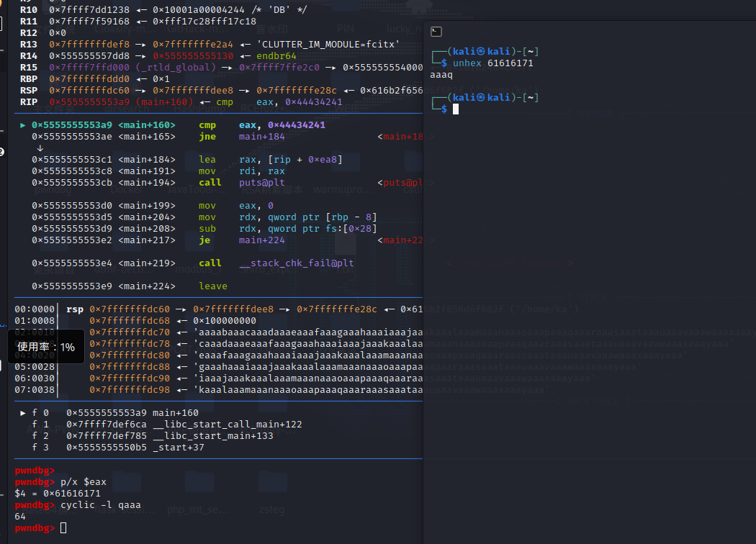
Task: Click the 使用率 1% usage tooltip
Action: [46, 347]
